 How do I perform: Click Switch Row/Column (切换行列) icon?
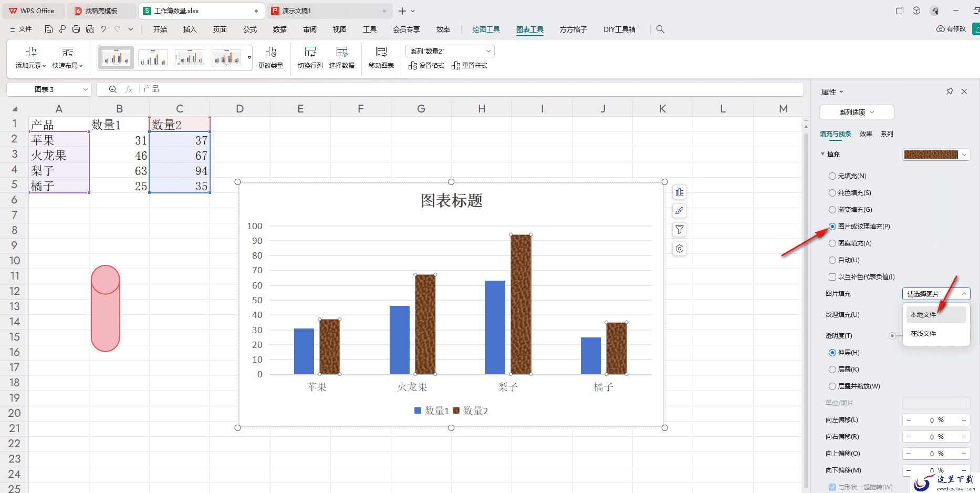click(310, 52)
